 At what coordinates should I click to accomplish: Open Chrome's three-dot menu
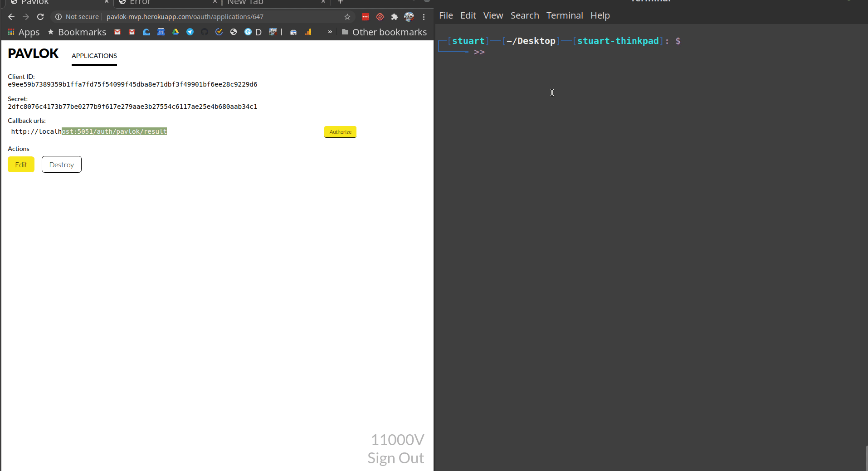[424, 17]
